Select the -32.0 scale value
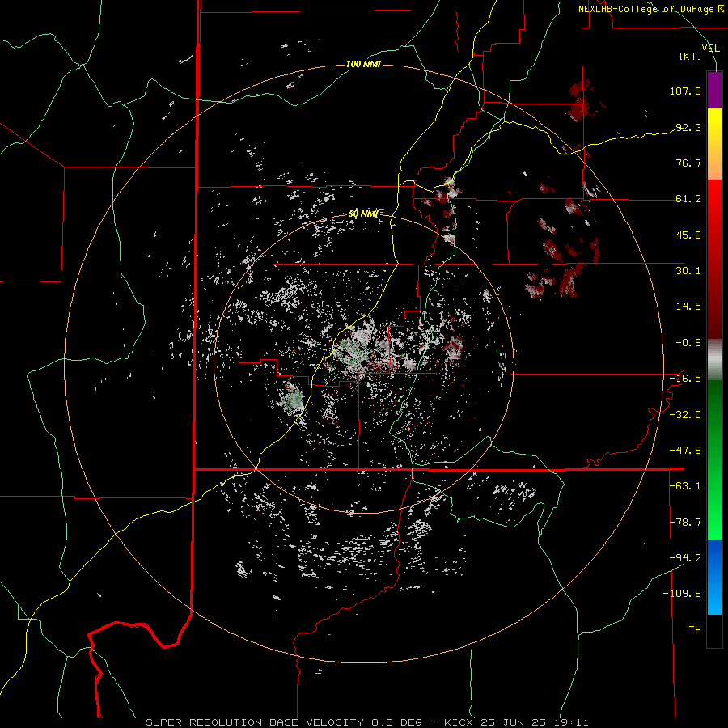Viewport: 728px width, 728px height. [x=685, y=415]
